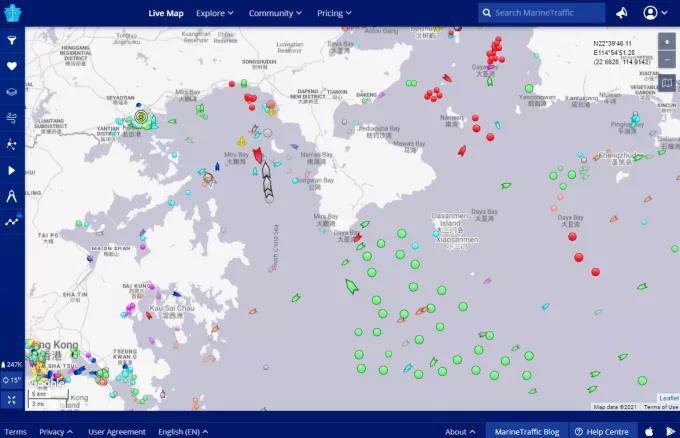680x438 pixels.
Task: Open the base map selector icon
Action: (x=667, y=84)
